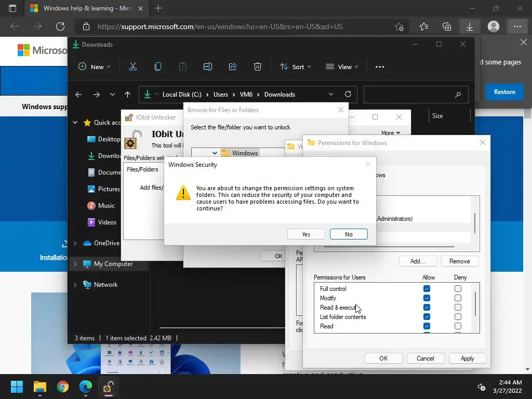Click Add... in the Permissions dialog
Screen dimensions: 532x399
tap(417, 261)
